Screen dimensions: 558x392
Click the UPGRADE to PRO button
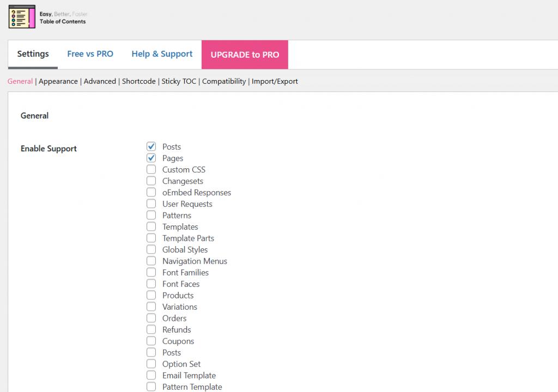point(244,54)
